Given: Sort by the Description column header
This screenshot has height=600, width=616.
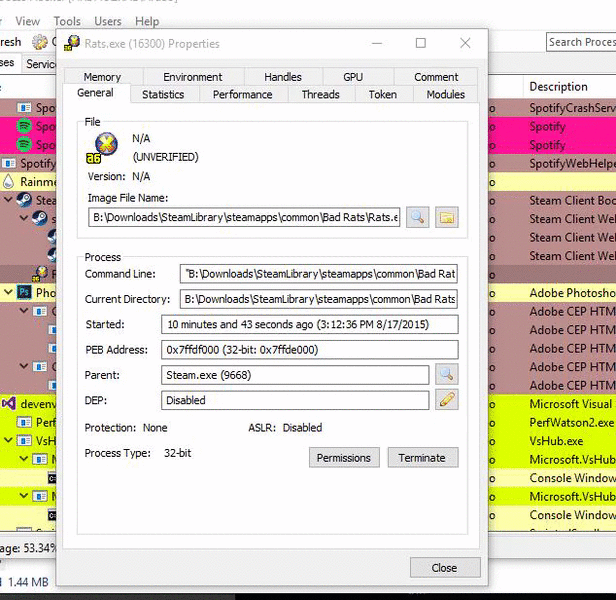Looking at the screenshot, I should pyautogui.click(x=570, y=86).
